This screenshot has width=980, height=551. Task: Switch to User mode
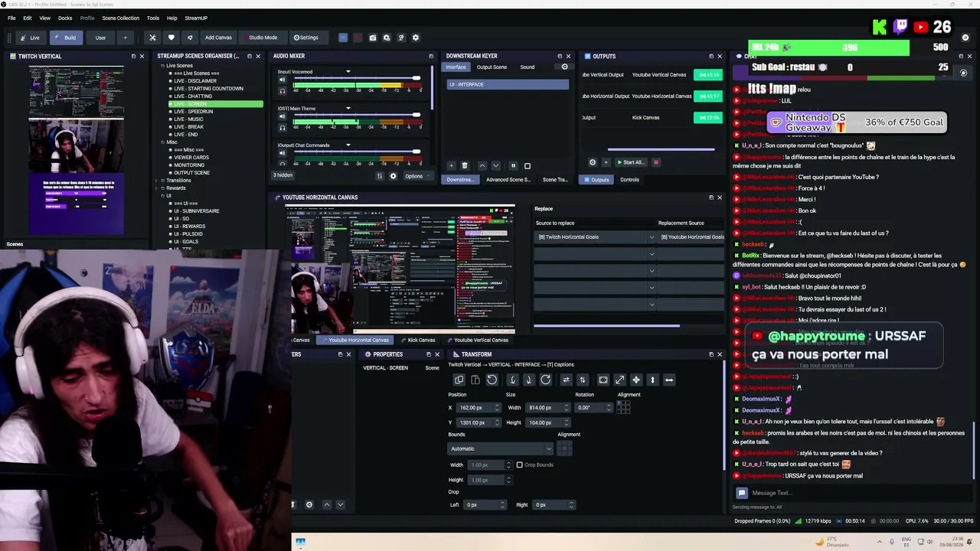coord(100,37)
